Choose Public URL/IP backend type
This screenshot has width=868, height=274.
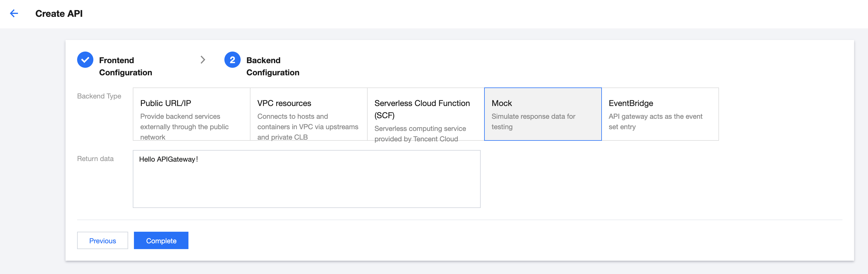tap(191, 114)
